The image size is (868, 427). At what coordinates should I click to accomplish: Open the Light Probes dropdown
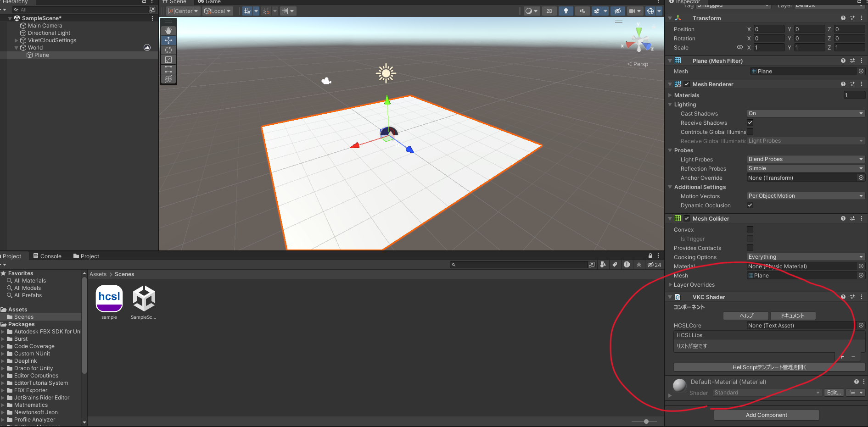806,159
